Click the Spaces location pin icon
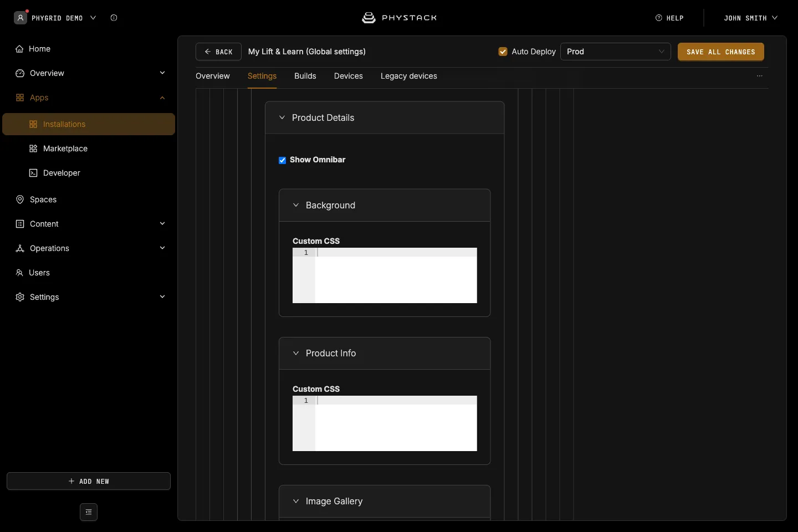Screen dimensions: 798x532 pyautogui.click(x=20, y=199)
